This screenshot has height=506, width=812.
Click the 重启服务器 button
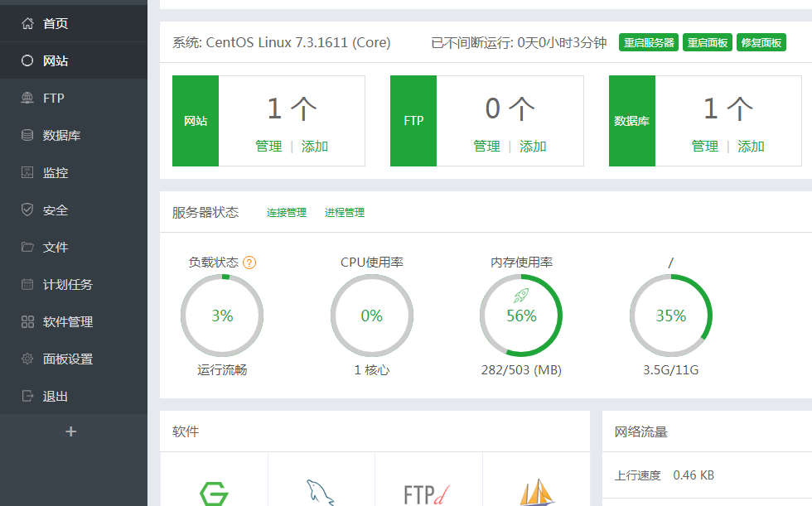[648, 42]
